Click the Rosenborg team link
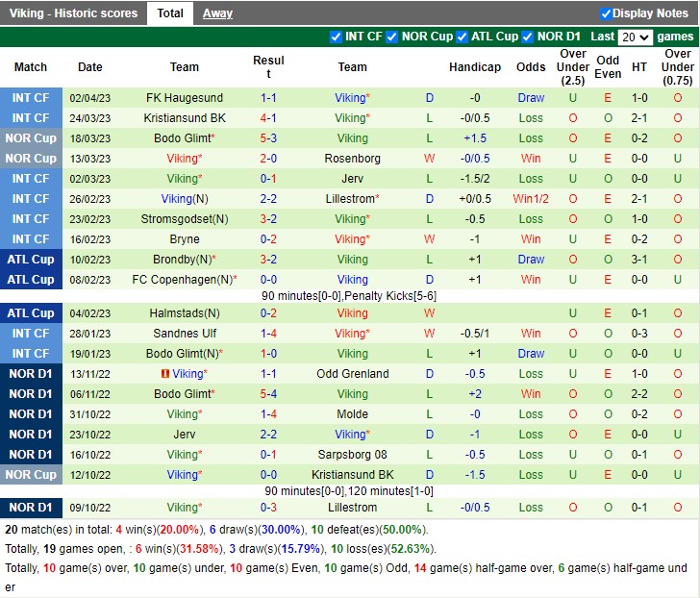 coord(352,159)
